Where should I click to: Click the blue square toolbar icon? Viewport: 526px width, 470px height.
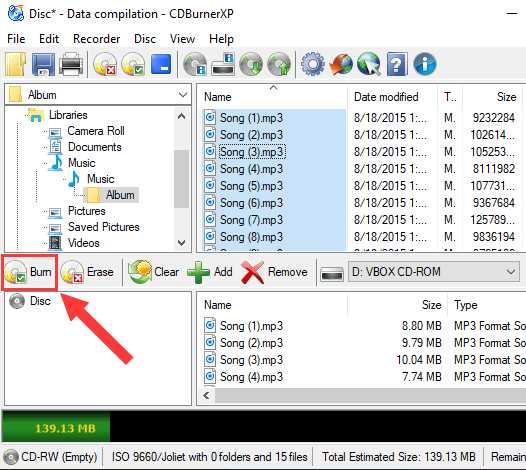point(161,64)
